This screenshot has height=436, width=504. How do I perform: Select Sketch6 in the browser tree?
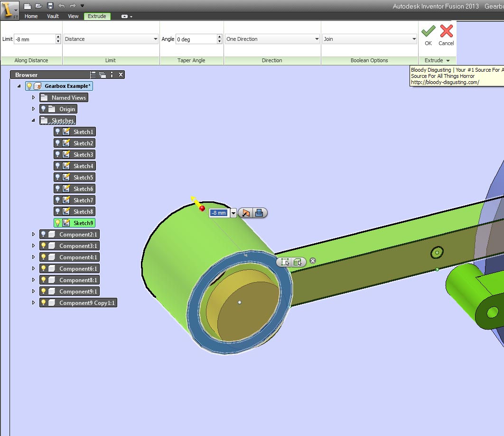point(75,189)
